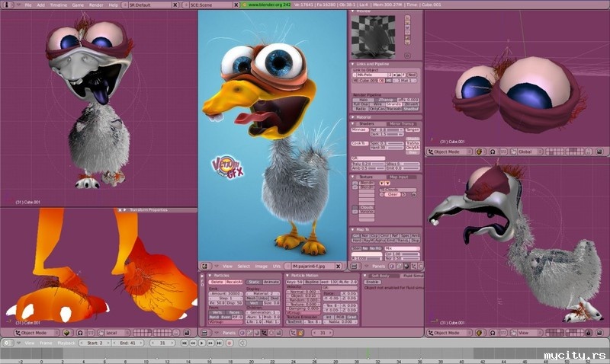Image resolution: width=610 pixels, height=364 pixels.
Task: Click the current frame number field 31
Action: [x=162, y=343]
